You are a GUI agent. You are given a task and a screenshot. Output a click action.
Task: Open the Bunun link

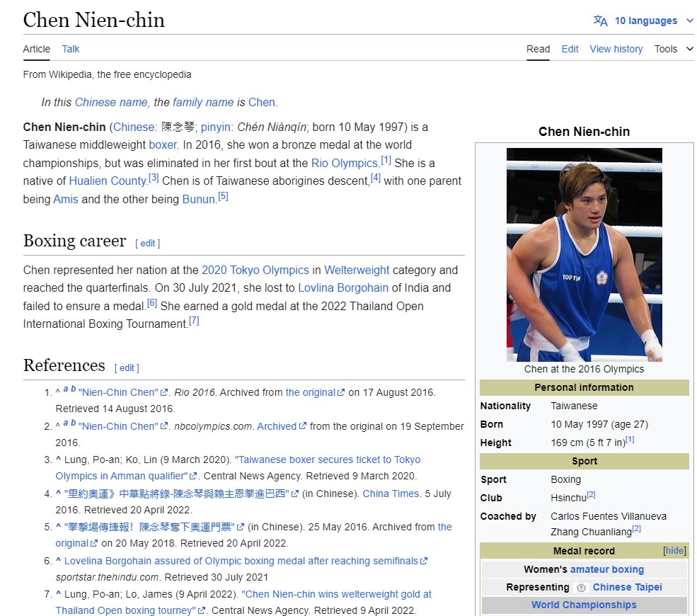[199, 199]
